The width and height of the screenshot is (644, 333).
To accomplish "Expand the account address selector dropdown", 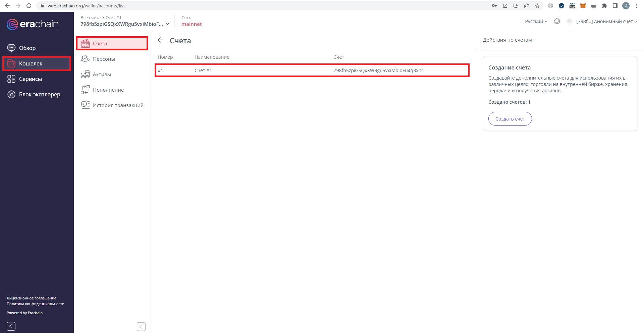I will (x=167, y=24).
